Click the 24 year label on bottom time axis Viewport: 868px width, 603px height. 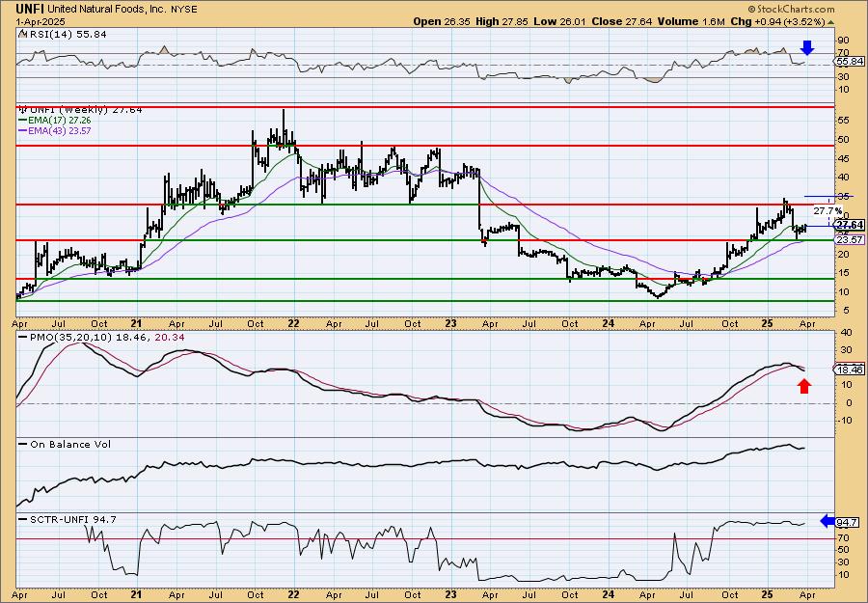pyautogui.click(x=609, y=595)
